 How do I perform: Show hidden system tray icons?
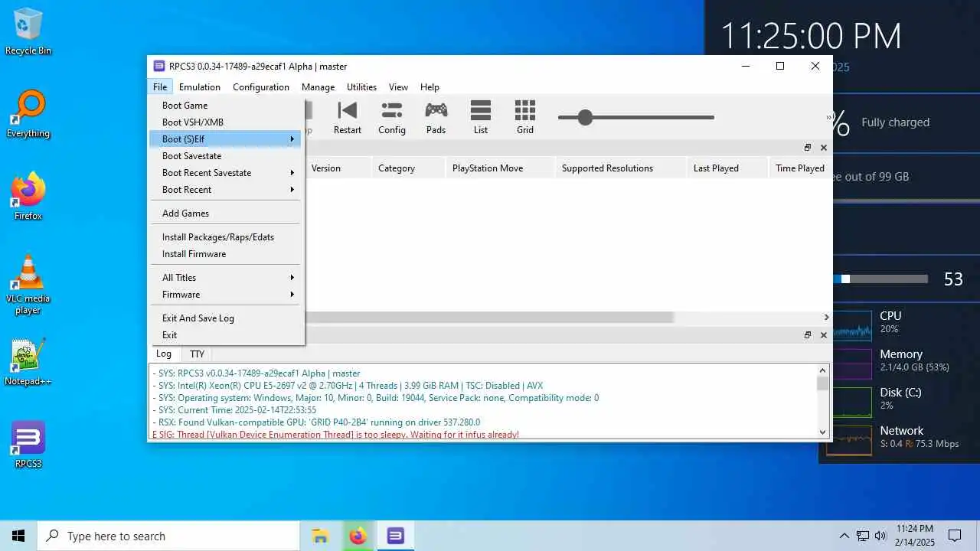pyautogui.click(x=844, y=536)
